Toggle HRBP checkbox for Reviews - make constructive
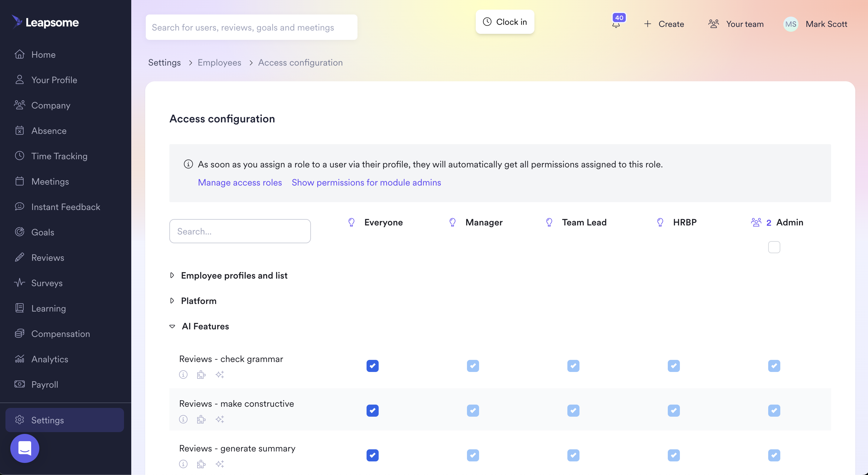Viewport: 868px width, 475px height. pyautogui.click(x=674, y=410)
